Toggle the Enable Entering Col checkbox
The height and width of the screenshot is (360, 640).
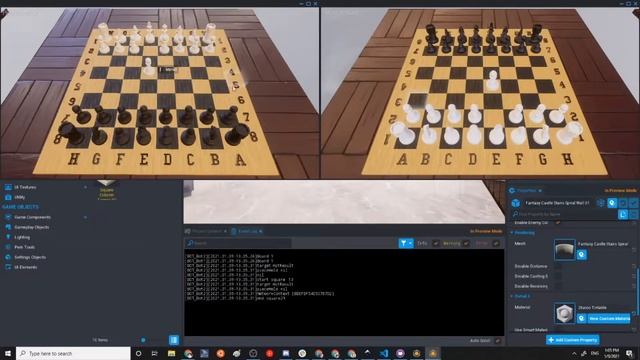(x=558, y=223)
